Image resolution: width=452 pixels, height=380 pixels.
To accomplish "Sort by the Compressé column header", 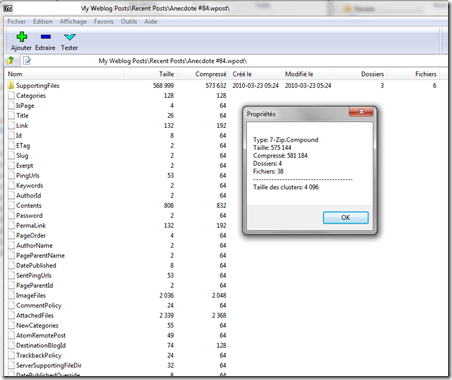I will [202, 74].
